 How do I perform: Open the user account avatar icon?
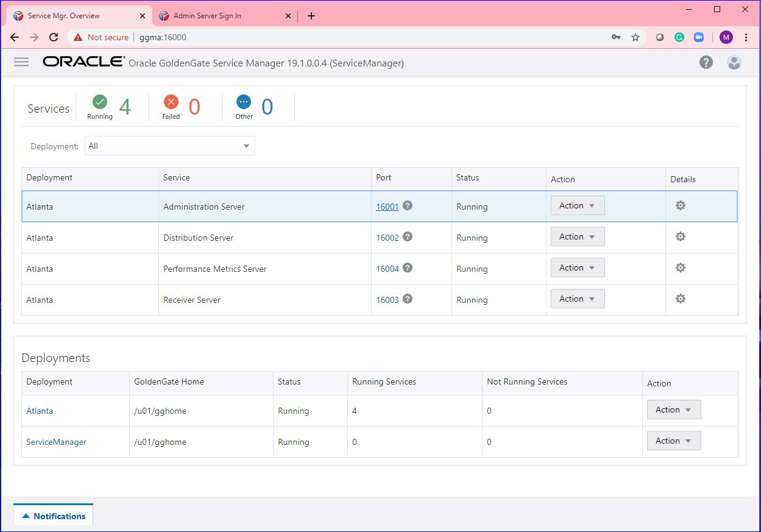(x=734, y=62)
